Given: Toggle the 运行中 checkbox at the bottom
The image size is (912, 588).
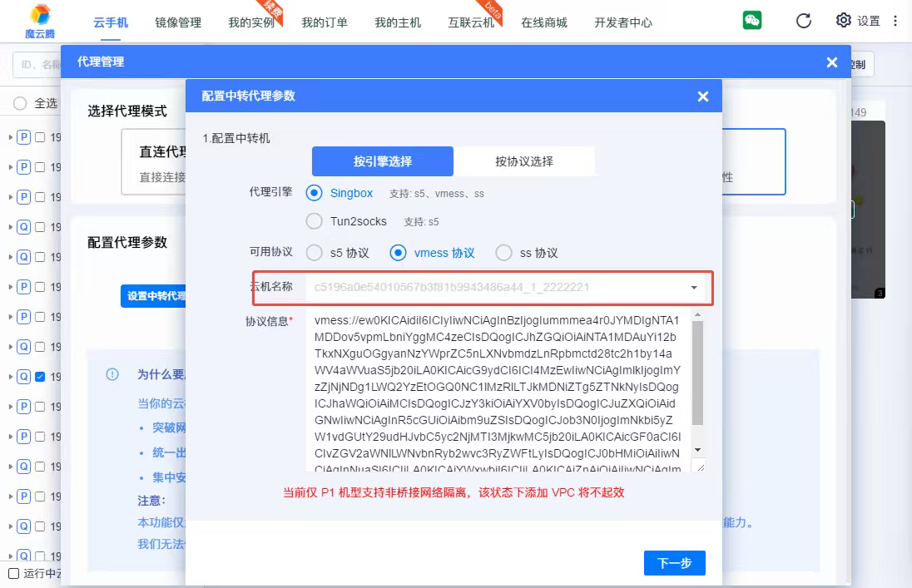Looking at the screenshot, I should (x=13, y=573).
